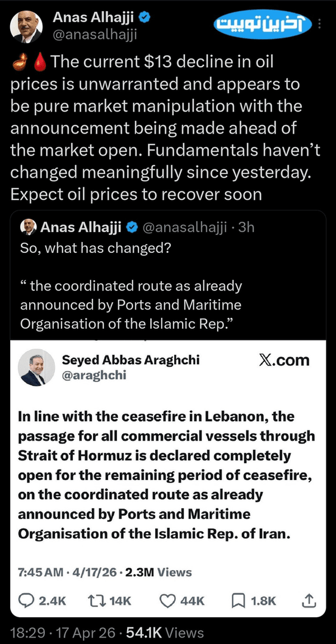Click the blue verified badge beside Anas Alhajji
The image size is (336, 644).
[144, 18]
